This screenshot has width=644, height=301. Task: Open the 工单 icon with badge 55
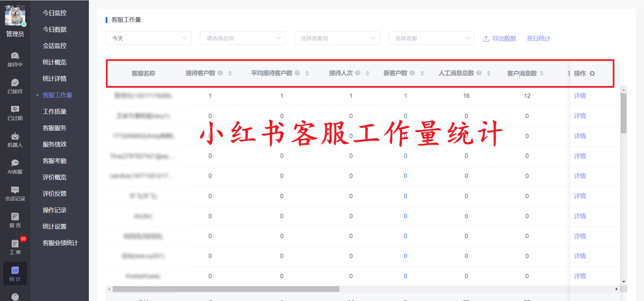(15, 247)
